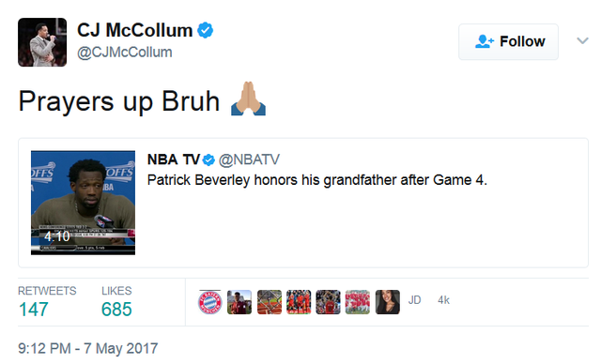Open the second liker avatar in maroon shirt

(x=239, y=302)
